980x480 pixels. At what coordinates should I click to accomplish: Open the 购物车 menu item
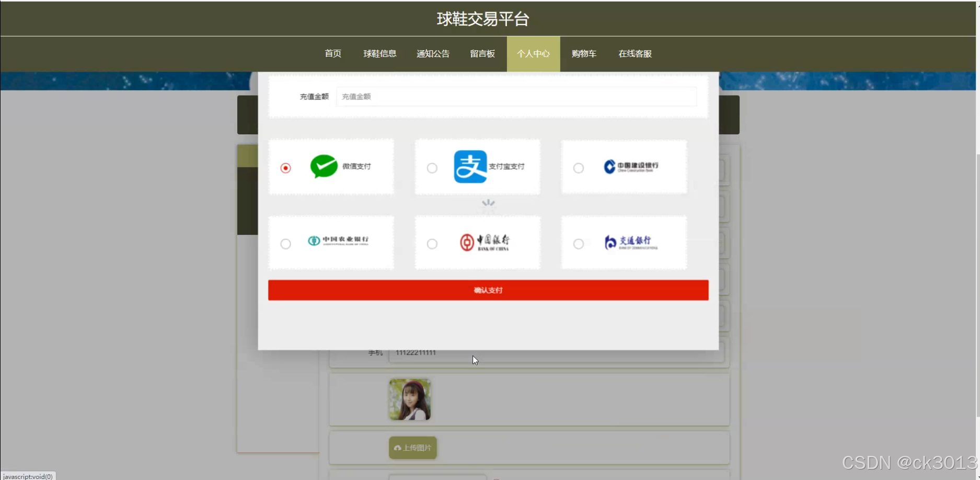(x=584, y=54)
